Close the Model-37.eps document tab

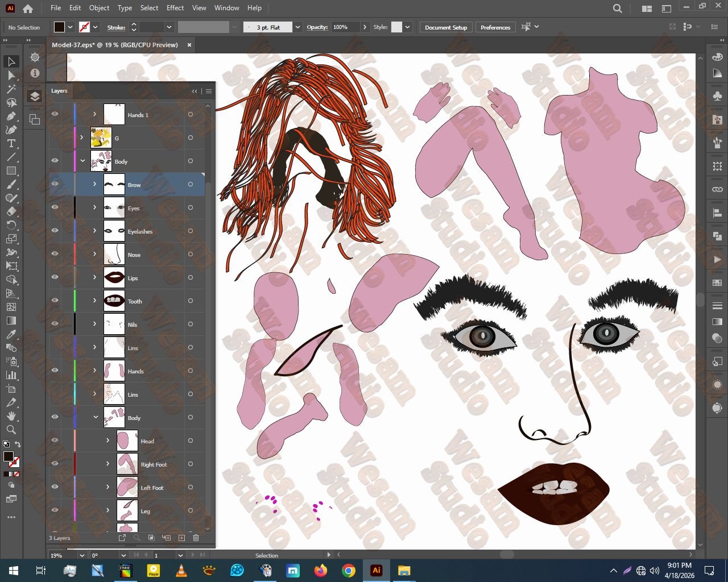point(189,45)
